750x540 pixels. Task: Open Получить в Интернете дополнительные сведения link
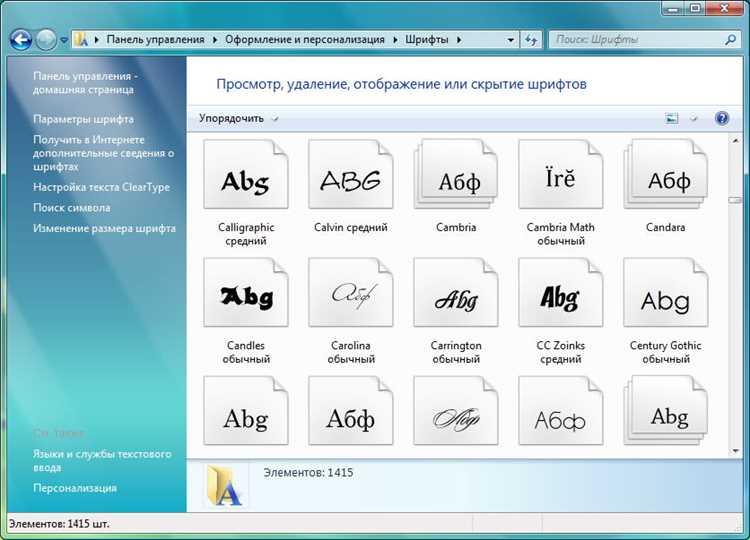(103, 153)
